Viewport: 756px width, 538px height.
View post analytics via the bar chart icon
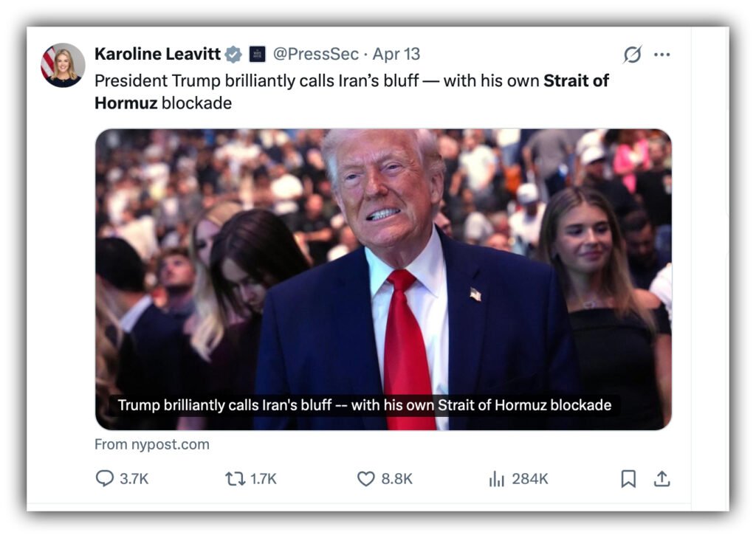pos(496,479)
